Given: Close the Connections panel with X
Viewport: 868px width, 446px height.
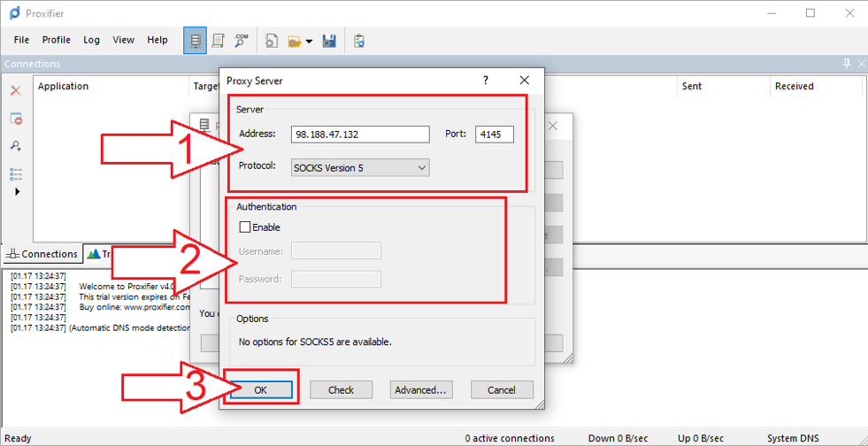Looking at the screenshot, I should click(x=861, y=64).
